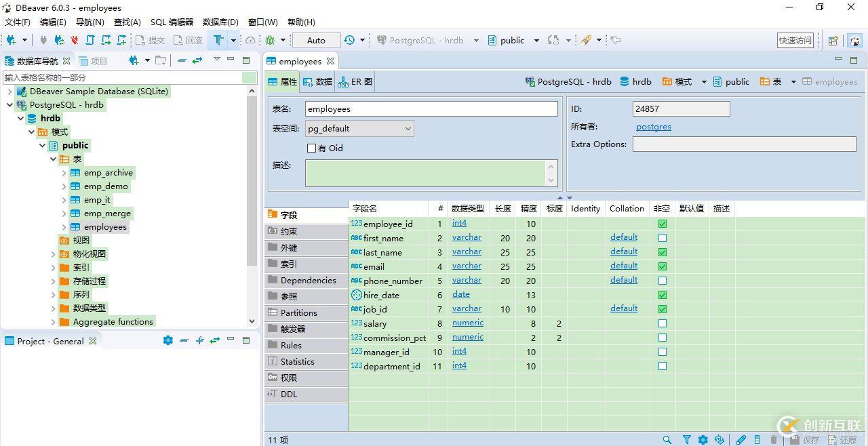Click the 快速访问 quick access box
The image size is (868, 446).
795,41
